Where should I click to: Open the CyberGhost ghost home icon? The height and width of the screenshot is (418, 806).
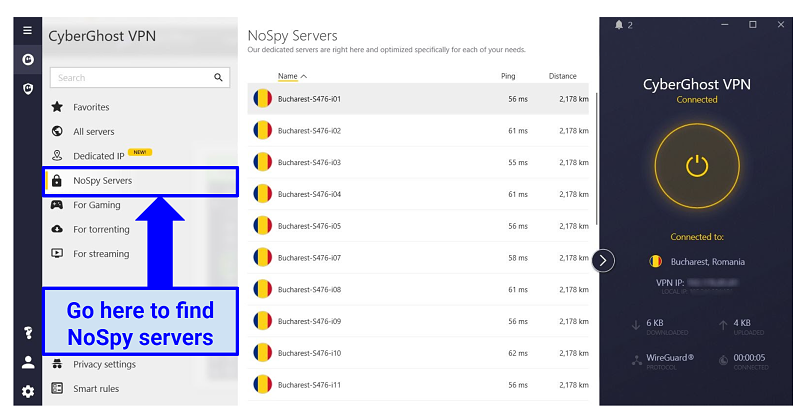tap(28, 60)
